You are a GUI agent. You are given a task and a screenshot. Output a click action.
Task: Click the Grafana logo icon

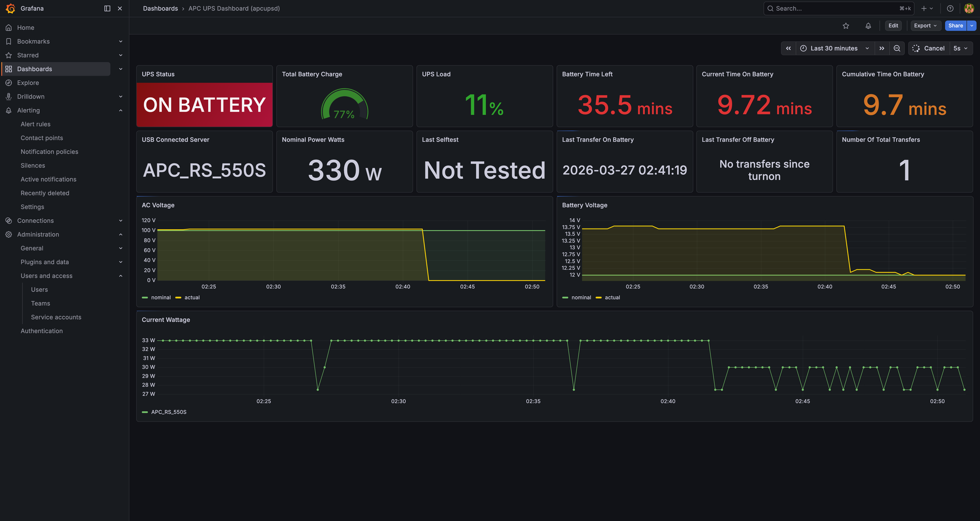tap(10, 8)
